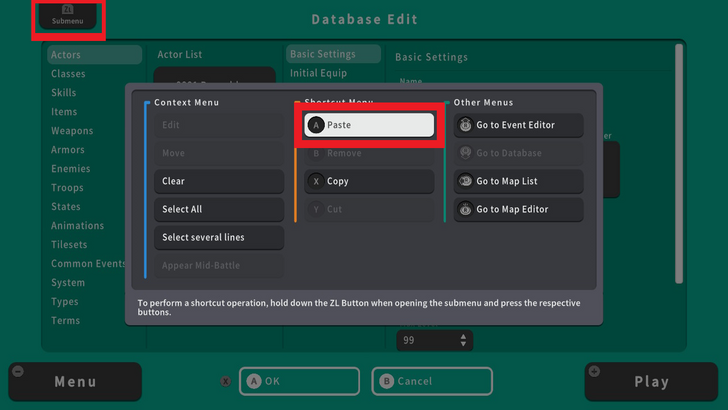The image size is (728, 410).
Task: Click the Go to Map Editor icon
Action: click(465, 209)
